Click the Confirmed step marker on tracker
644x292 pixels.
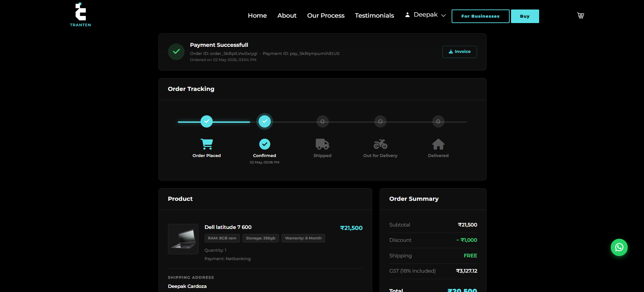click(265, 121)
